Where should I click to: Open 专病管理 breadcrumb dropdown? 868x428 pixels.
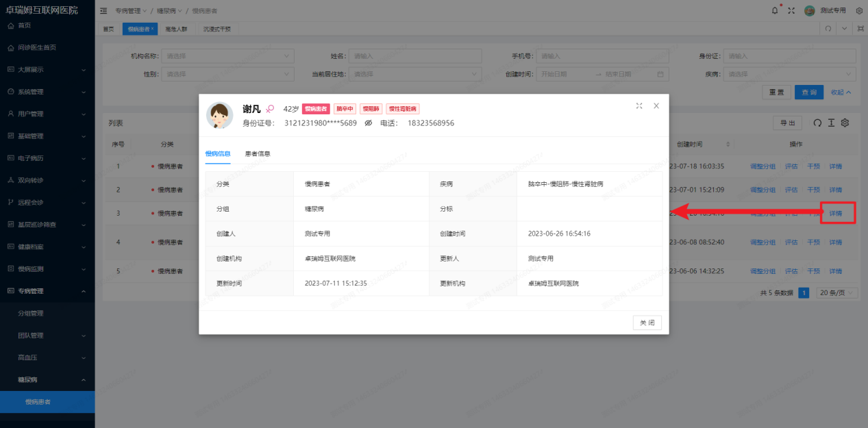(129, 11)
